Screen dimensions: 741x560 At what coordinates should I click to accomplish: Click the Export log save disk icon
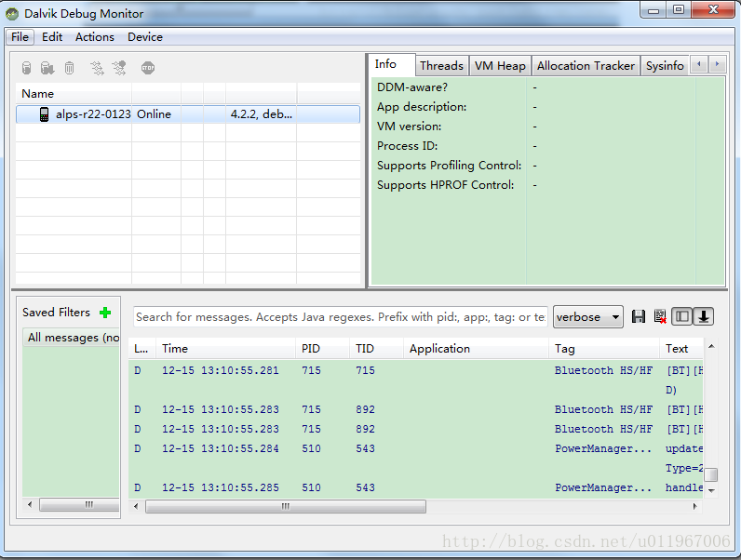coord(639,316)
